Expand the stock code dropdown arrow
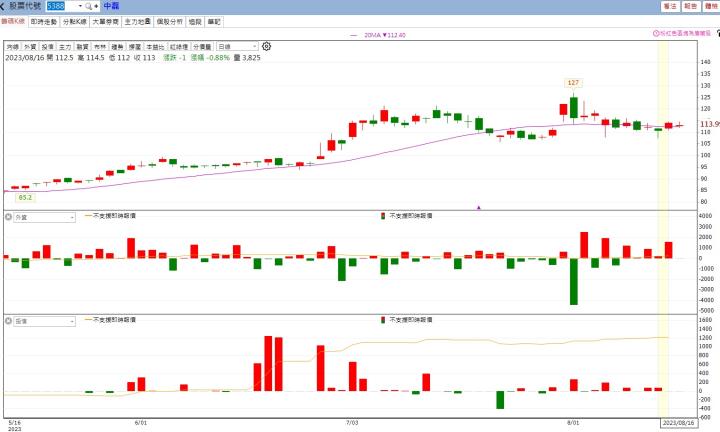Screen dimensions: 720x432 tap(80, 6)
